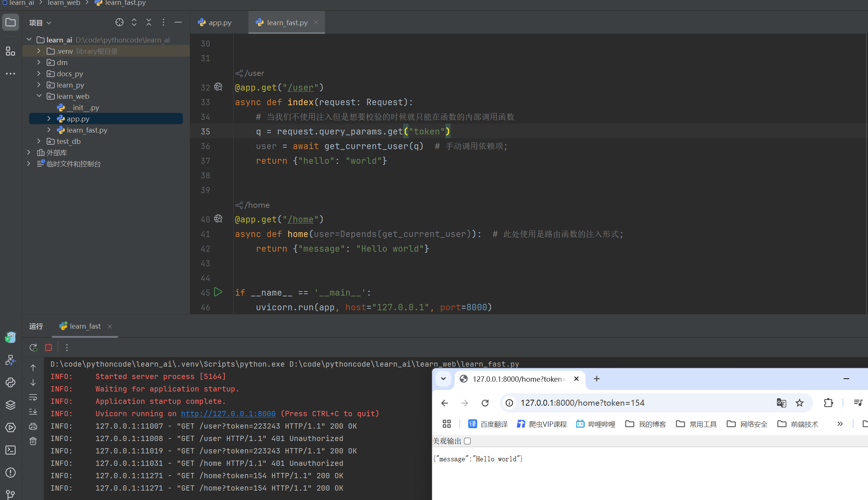Bookmark page with the star icon
868x500 pixels.
tap(800, 403)
